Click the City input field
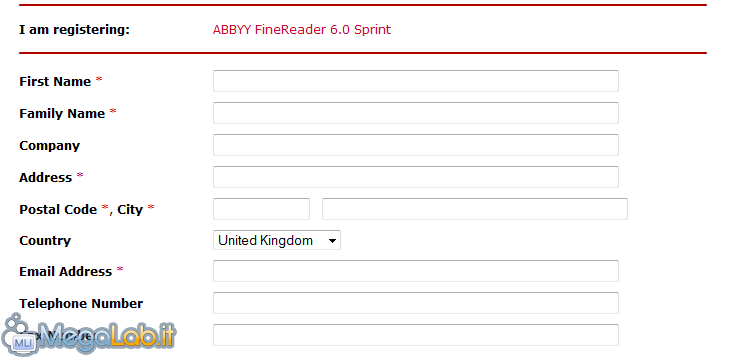736x360 pixels. click(x=475, y=209)
